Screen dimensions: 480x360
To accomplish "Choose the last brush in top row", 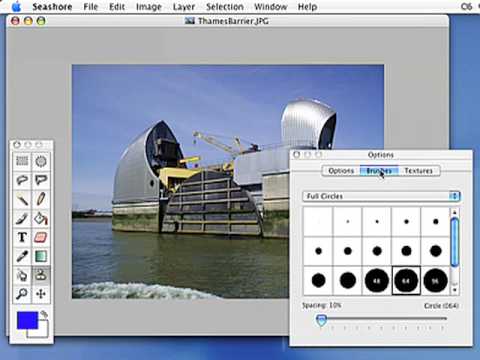I will coord(435,222).
